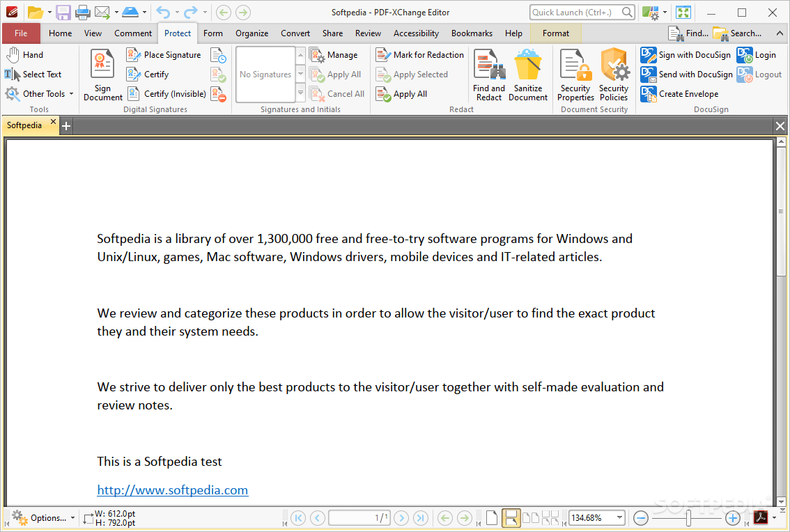Click Send with DocuSign
Viewport: 790px width, 532px height.
[x=687, y=75]
